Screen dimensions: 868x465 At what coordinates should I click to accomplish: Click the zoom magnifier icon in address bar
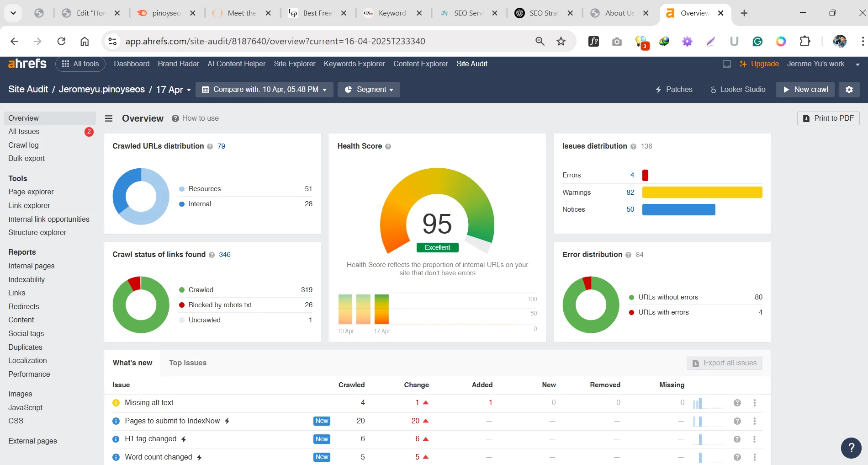[540, 42]
